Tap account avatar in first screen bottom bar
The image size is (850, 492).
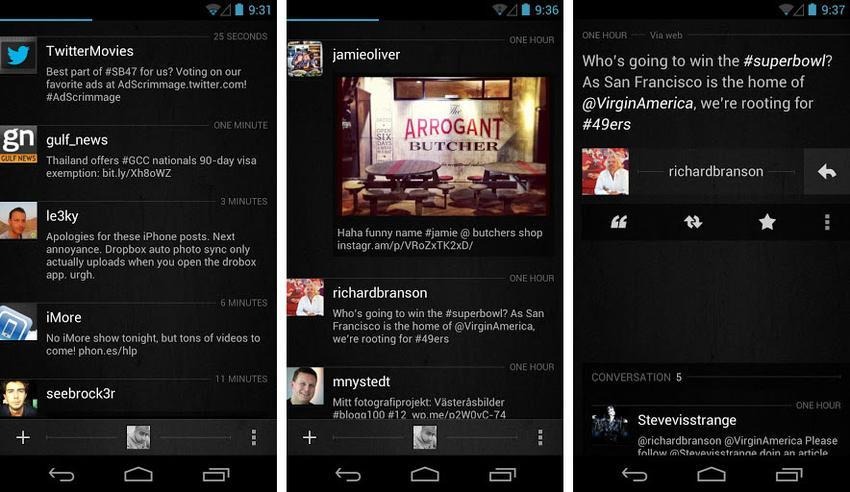pyautogui.click(x=138, y=437)
